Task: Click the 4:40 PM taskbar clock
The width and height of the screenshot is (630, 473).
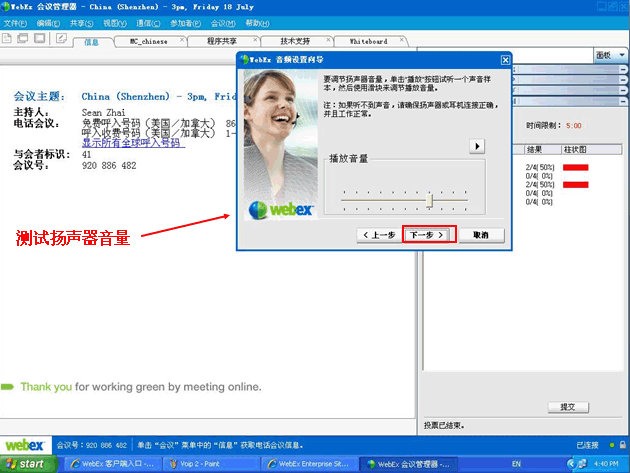Action: click(x=606, y=464)
